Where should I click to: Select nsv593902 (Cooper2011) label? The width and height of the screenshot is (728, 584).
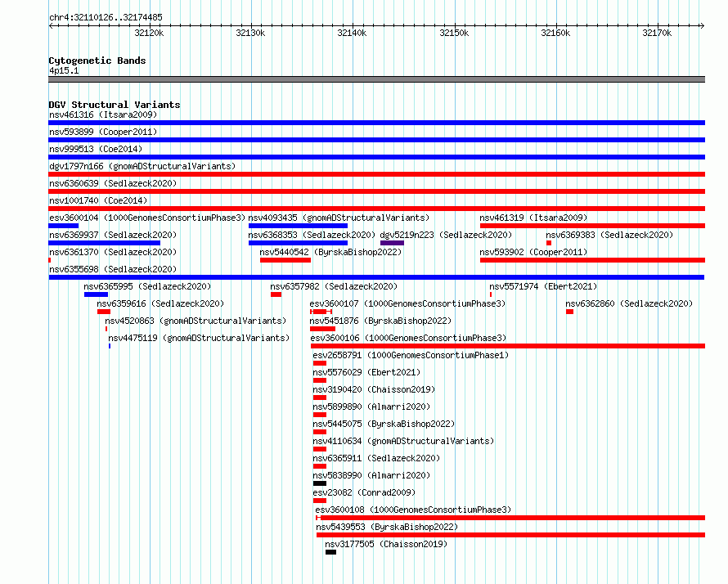click(533, 252)
